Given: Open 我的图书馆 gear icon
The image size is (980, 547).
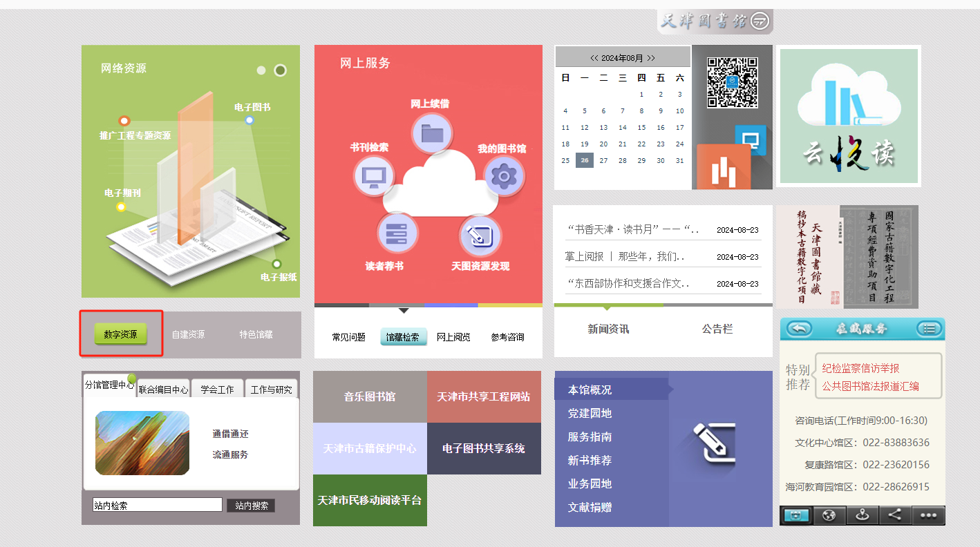Looking at the screenshot, I should pyautogui.click(x=504, y=177).
